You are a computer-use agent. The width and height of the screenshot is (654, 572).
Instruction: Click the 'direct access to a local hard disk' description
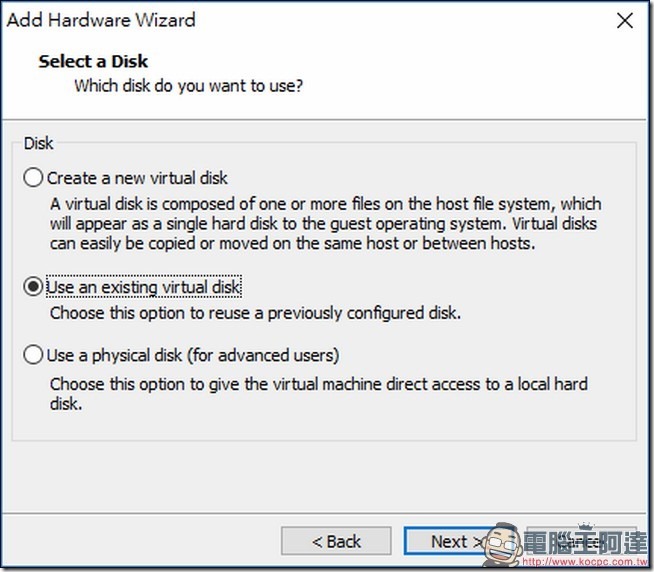[x=319, y=393]
